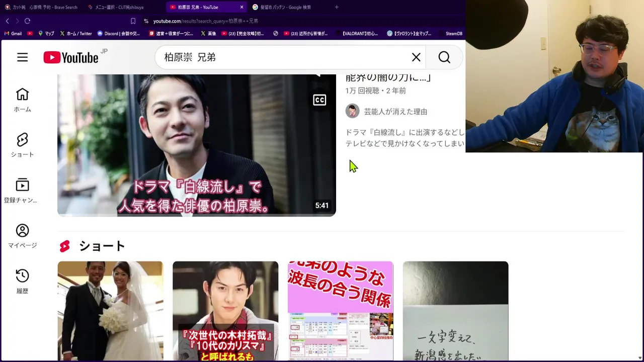The width and height of the screenshot is (644, 362).
Task: Click the description starting ドラマ『白線流し』に出演
Action: (405, 138)
